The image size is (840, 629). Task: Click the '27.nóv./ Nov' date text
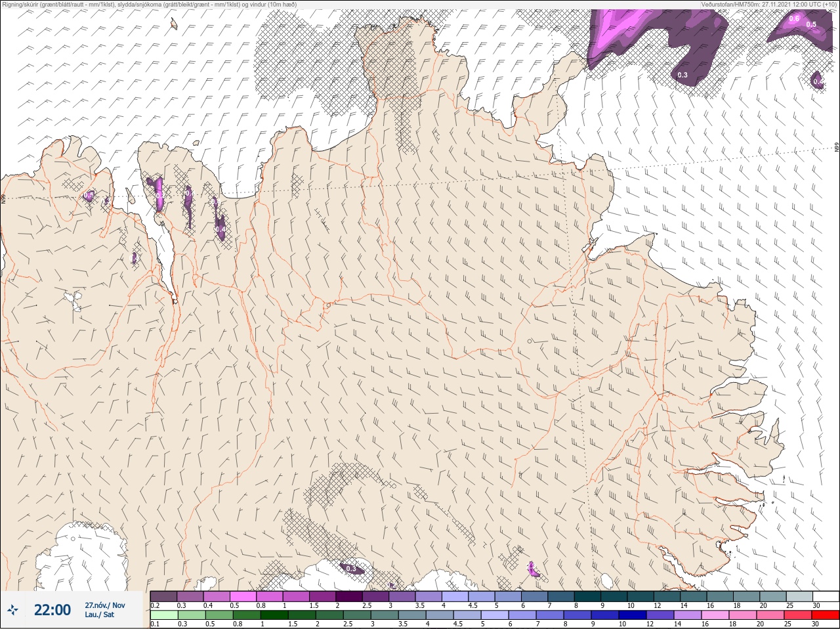click(x=105, y=605)
